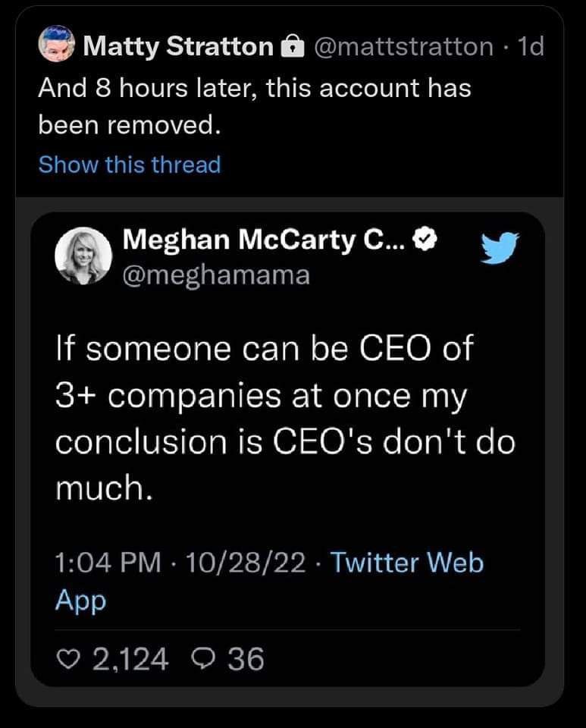Click the "1d" tweet timestamp
Image resolution: width=586 pixels, height=728 pixels.
click(528, 47)
